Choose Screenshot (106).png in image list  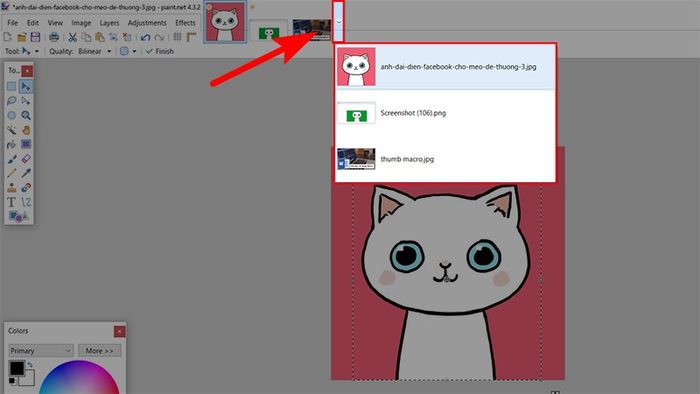pyautogui.click(x=446, y=113)
